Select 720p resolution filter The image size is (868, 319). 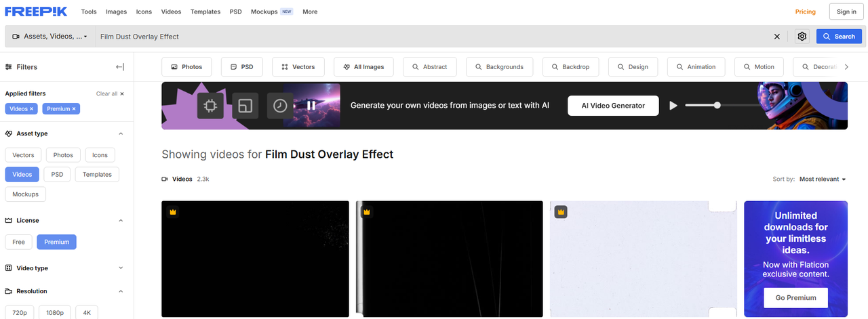pos(19,312)
